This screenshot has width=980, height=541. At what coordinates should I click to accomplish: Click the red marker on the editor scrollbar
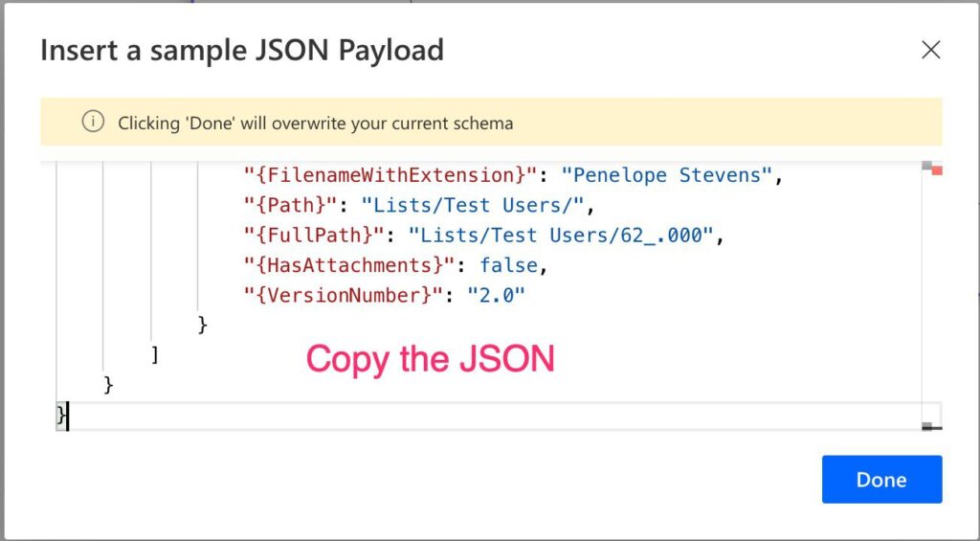click(x=936, y=170)
